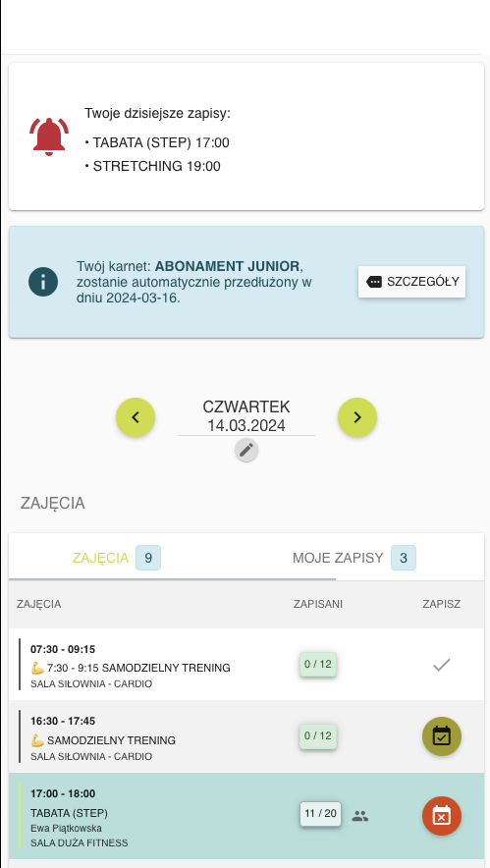
Task: Click the ZAPISANI column header
Action: tap(318, 604)
